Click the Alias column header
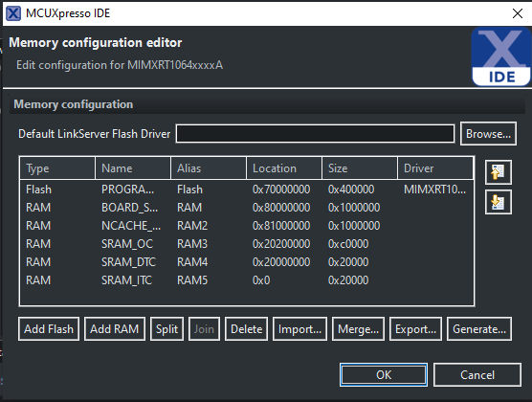 pyautogui.click(x=209, y=168)
